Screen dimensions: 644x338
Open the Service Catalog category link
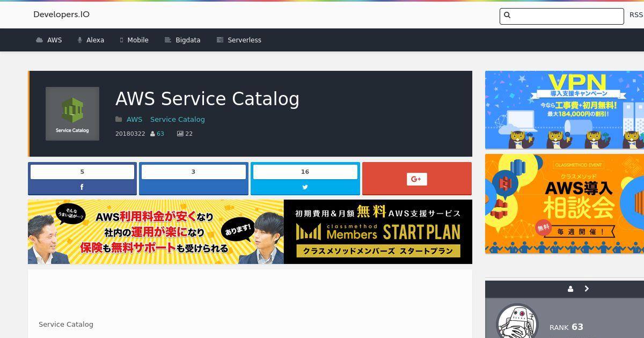(x=178, y=120)
